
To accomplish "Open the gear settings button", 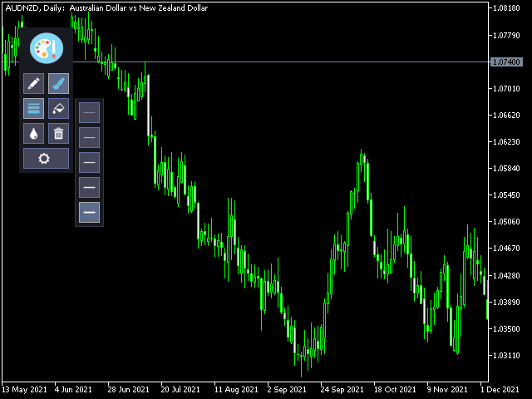I will tap(47, 159).
